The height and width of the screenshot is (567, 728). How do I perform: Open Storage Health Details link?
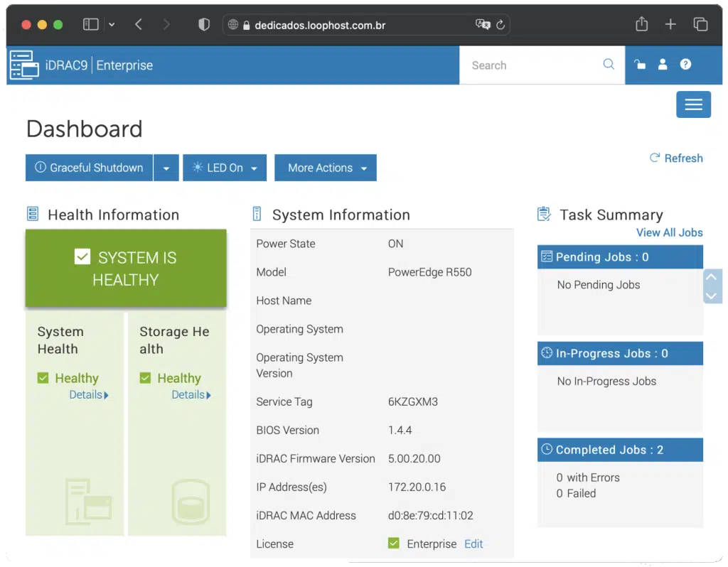coord(191,395)
